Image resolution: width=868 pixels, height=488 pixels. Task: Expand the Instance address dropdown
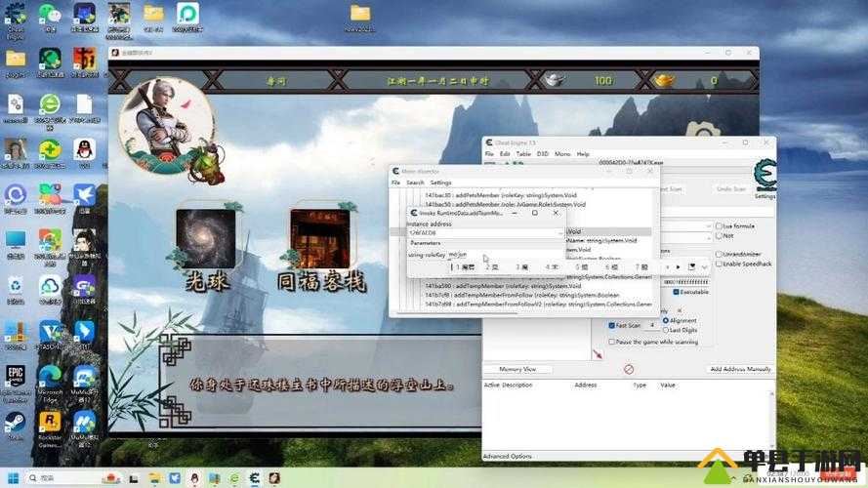click(560, 233)
